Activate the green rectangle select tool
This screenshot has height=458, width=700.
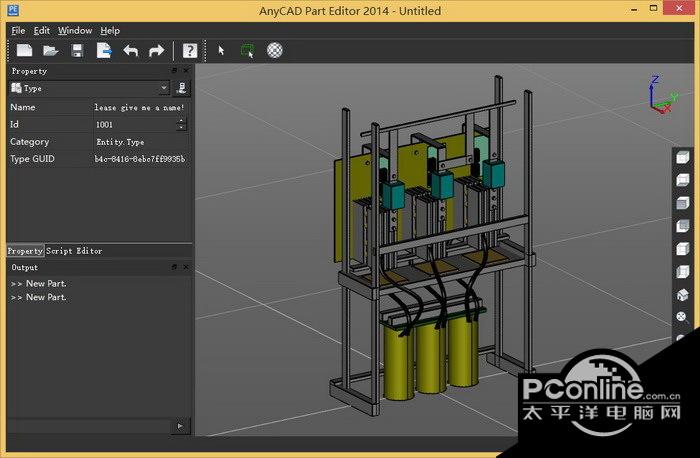tap(247, 50)
